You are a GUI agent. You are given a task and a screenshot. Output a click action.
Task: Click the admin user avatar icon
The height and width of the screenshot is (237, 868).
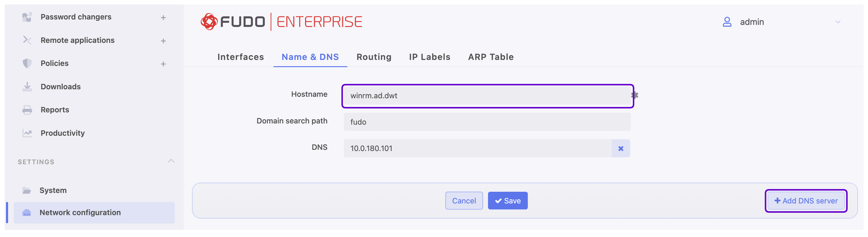pos(727,22)
